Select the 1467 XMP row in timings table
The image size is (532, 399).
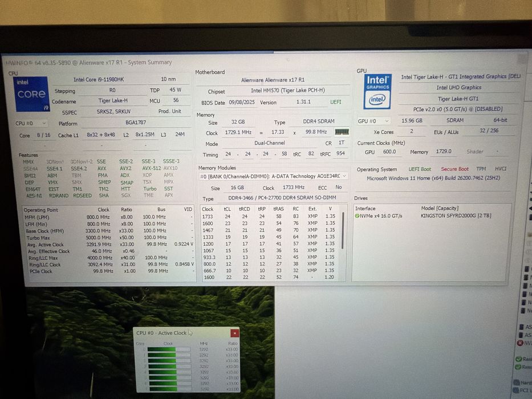click(270, 230)
